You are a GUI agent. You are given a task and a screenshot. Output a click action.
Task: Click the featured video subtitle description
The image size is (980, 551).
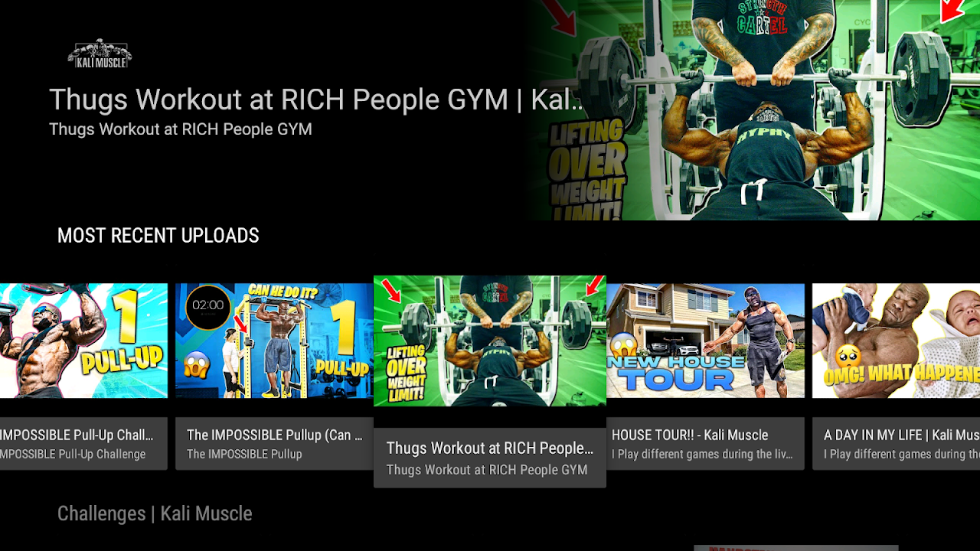[x=181, y=129]
